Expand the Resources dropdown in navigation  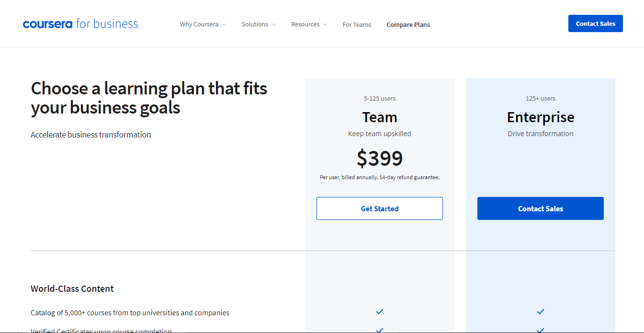click(x=305, y=24)
